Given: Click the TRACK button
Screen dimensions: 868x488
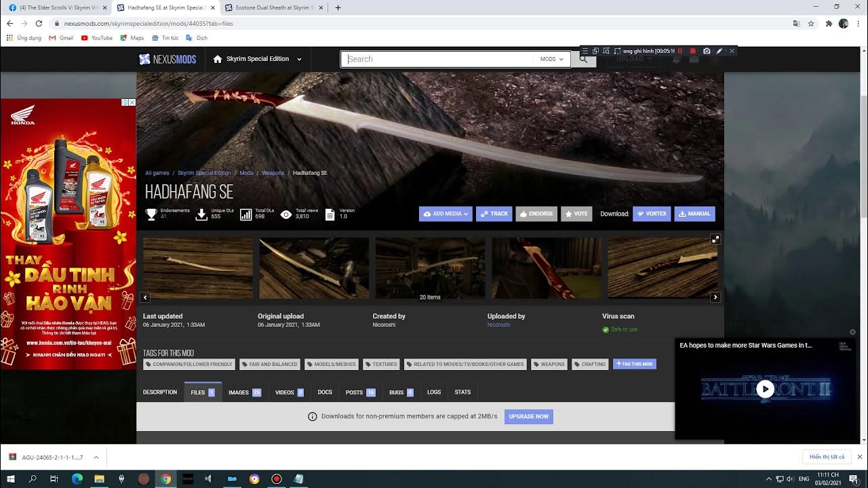Looking at the screenshot, I should click(x=494, y=213).
